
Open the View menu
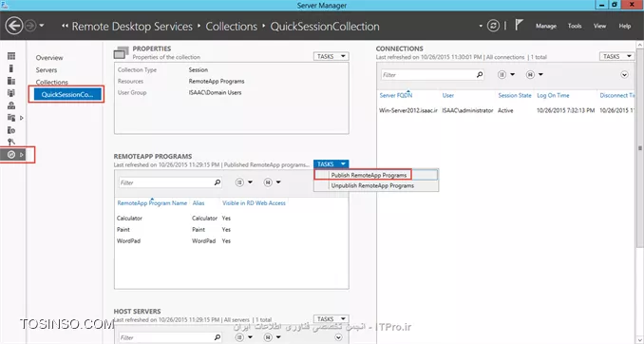tap(599, 26)
